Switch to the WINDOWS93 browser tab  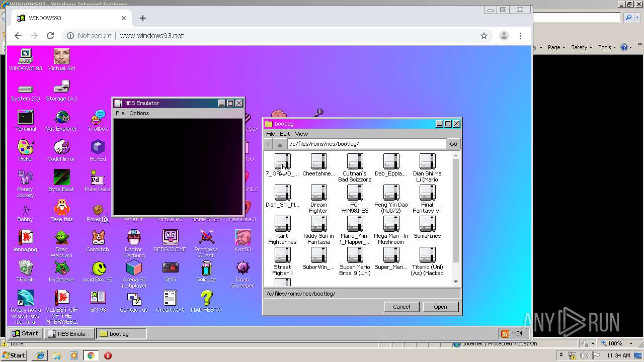pos(71,18)
